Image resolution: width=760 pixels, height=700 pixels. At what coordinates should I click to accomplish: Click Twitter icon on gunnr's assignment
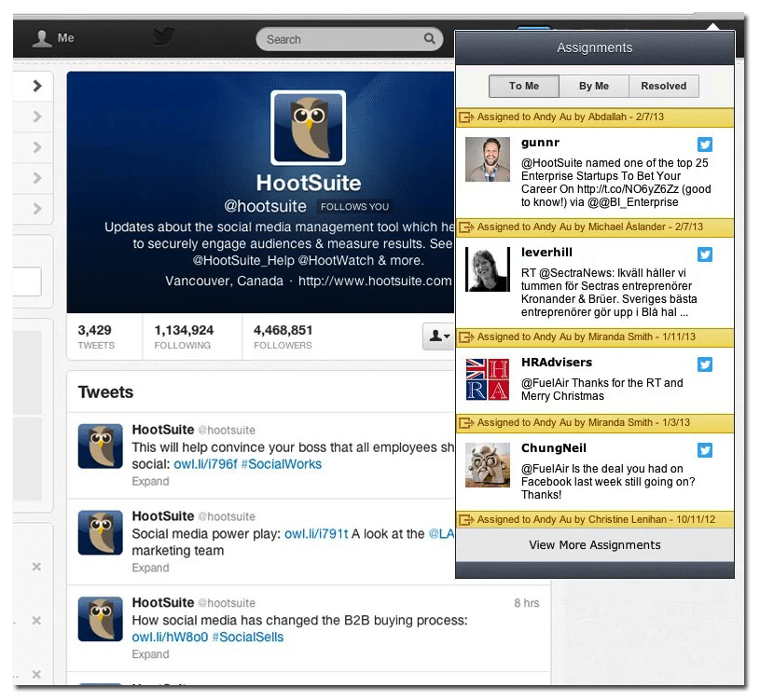pos(705,144)
